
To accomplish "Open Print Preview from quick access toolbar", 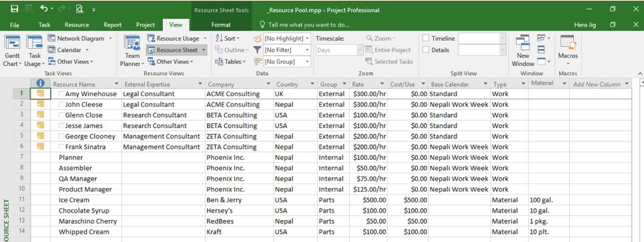I will tap(79, 9).
